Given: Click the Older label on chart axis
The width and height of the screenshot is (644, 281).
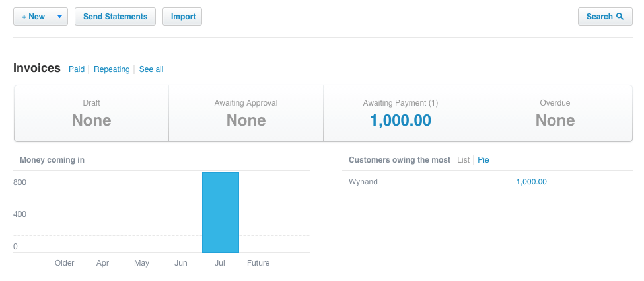Looking at the screenshot, I should point(64,263).
